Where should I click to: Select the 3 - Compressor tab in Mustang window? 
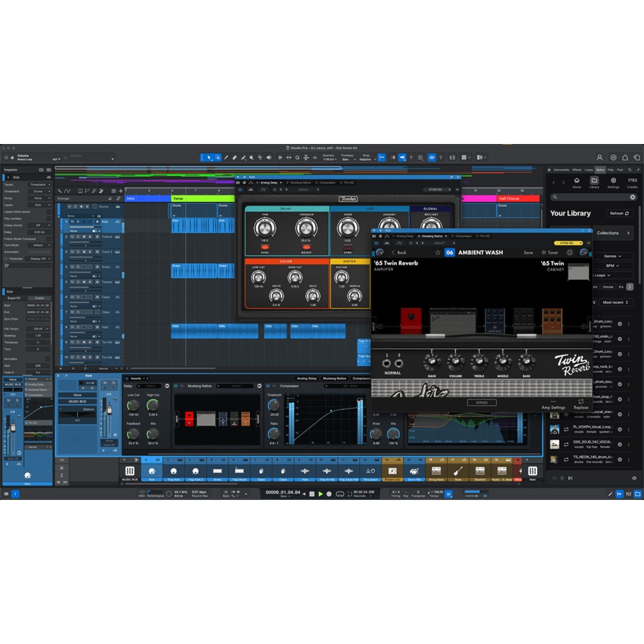462,236
